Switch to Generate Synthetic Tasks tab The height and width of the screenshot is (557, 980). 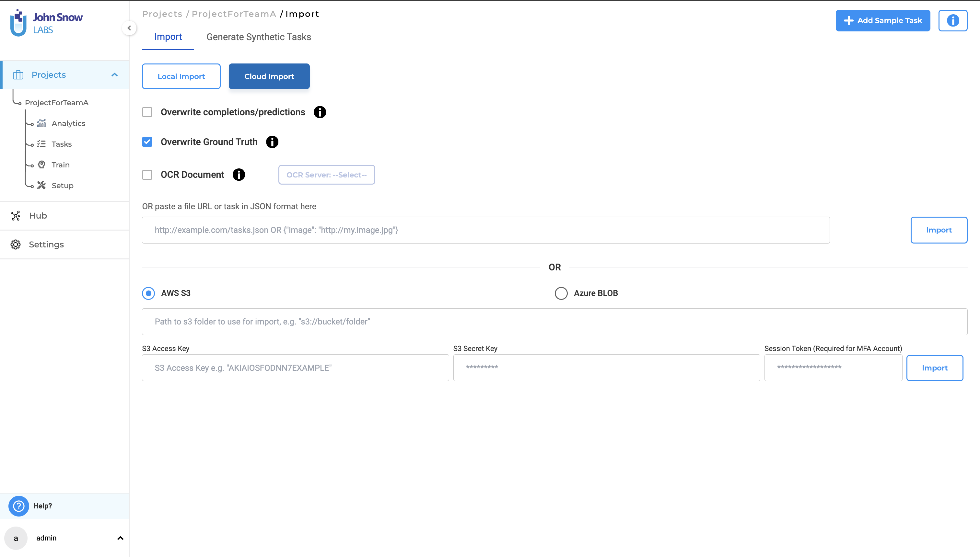click(259, 37)
